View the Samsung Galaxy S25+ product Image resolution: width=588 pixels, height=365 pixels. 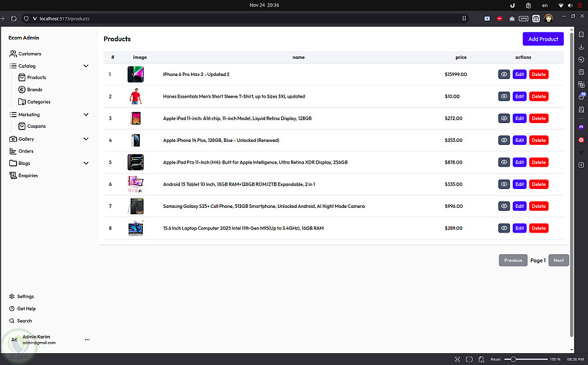[x=504, y=206]
